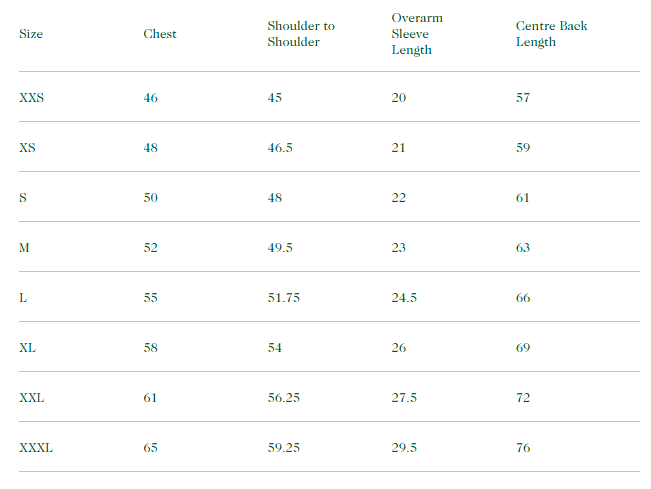
Task: Click shoulder value 51.75 for size L
Action: pyautogui.click(x=284, y=298)
